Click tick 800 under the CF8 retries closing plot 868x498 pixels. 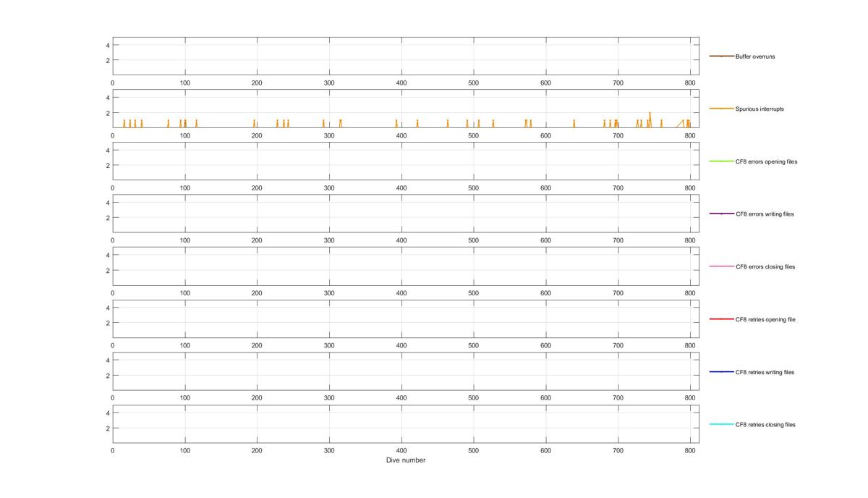689,450
